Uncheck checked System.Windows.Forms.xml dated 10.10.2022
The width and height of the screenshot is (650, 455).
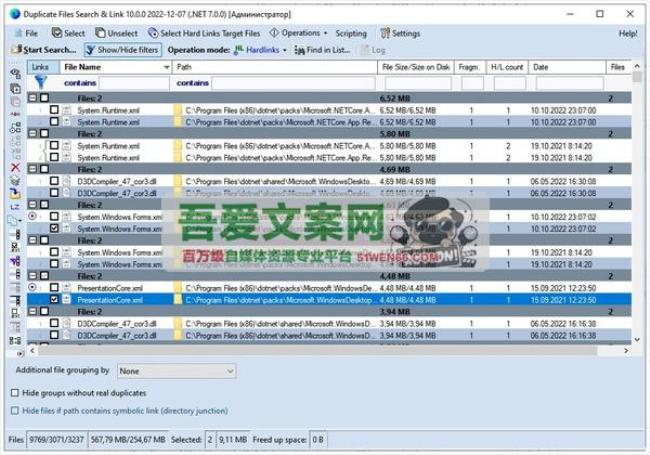coord(54,228)
